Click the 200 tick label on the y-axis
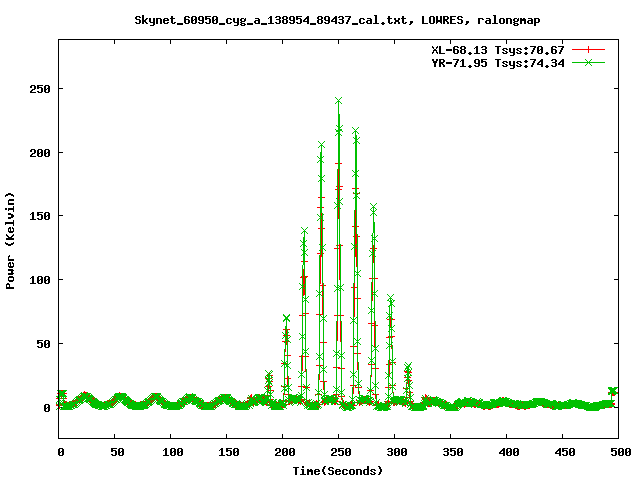640x480 pixels. point(40,152)
